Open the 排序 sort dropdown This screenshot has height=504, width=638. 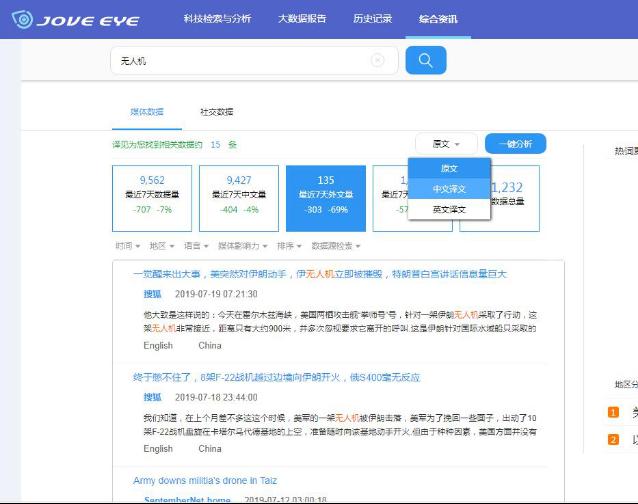(289, 246)
